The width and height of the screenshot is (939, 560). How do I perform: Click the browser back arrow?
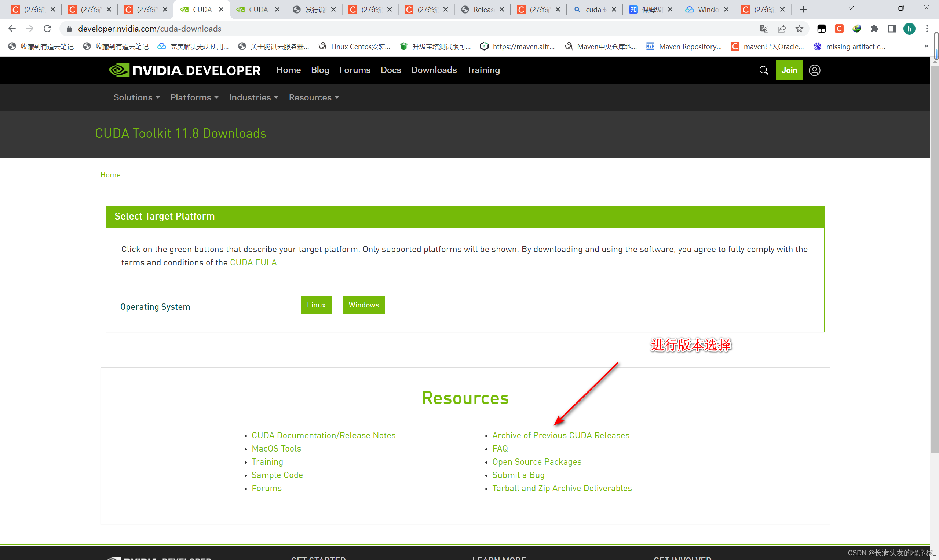click(x=12, y=29)
